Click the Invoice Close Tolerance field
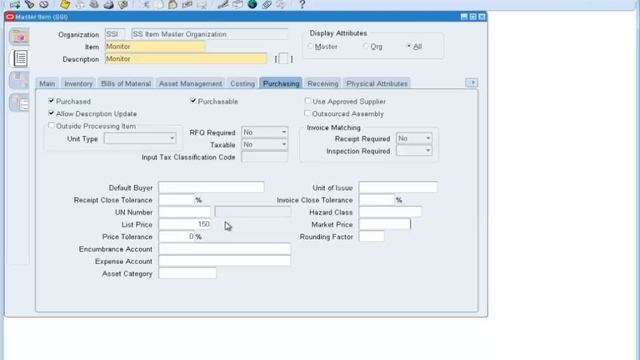 (377, 200)
